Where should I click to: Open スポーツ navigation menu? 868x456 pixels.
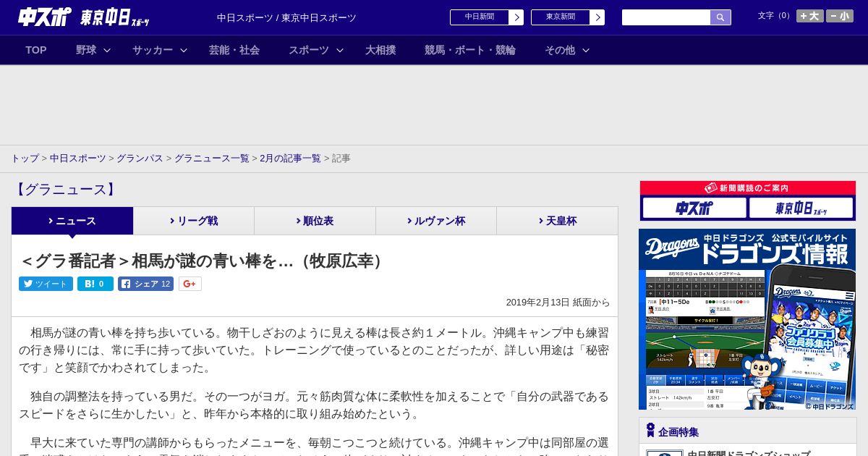pyautogui.click(x=309, y=50)
